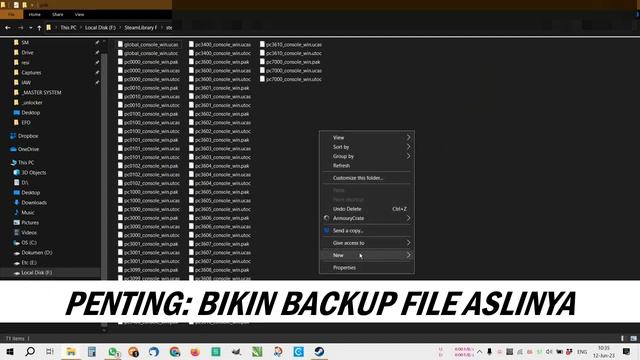Show hidden system tray icons
Viewport: 640px width, 360px height.
tap(480, 351)
